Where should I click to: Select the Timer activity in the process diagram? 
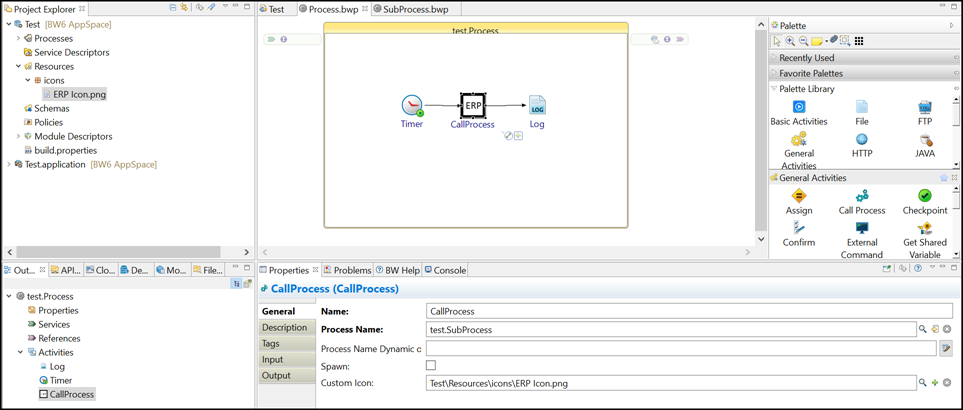[412, 106]
